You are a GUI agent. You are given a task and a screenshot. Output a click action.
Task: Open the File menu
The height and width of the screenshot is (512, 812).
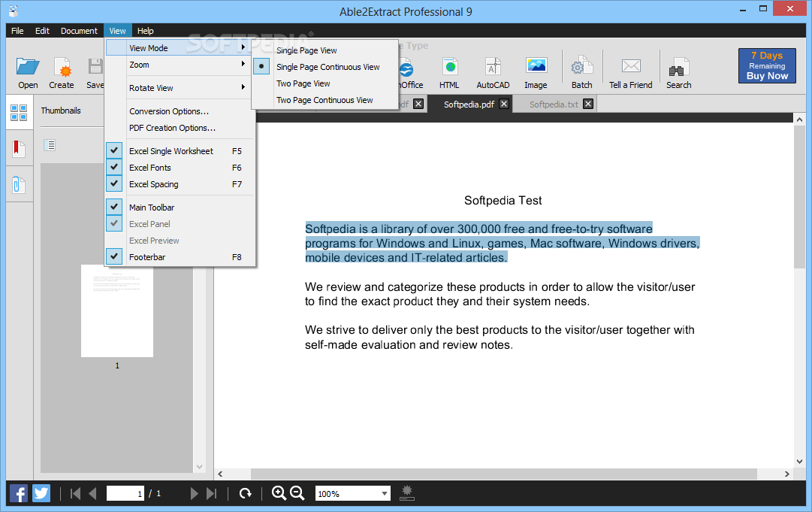click(17, 31)
